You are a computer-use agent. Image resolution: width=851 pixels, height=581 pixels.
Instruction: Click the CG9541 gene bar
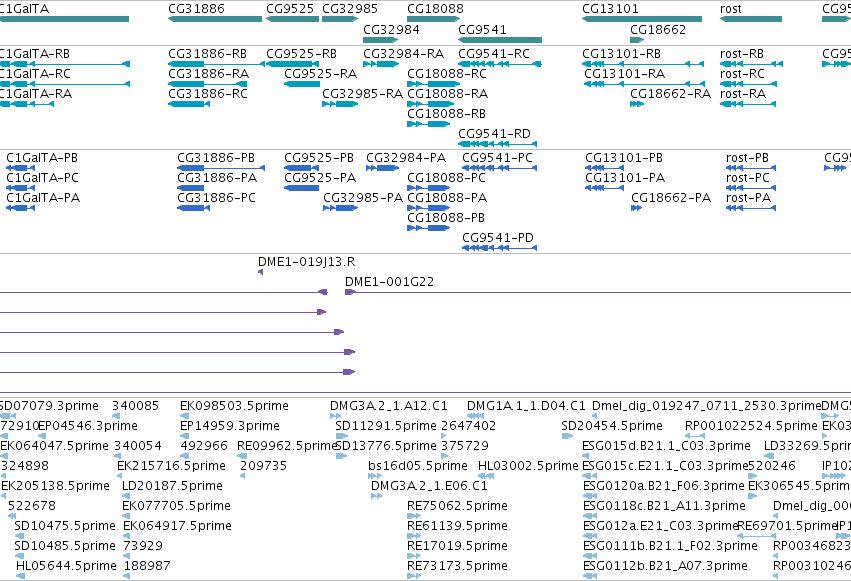pyautogui.click(x=500, y=40)
